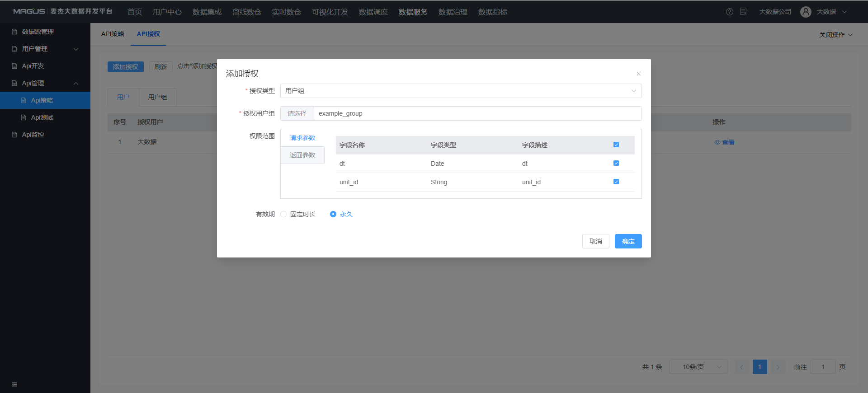
Task: Click the String 字段类型 cell
Action: tap(439, 182)
